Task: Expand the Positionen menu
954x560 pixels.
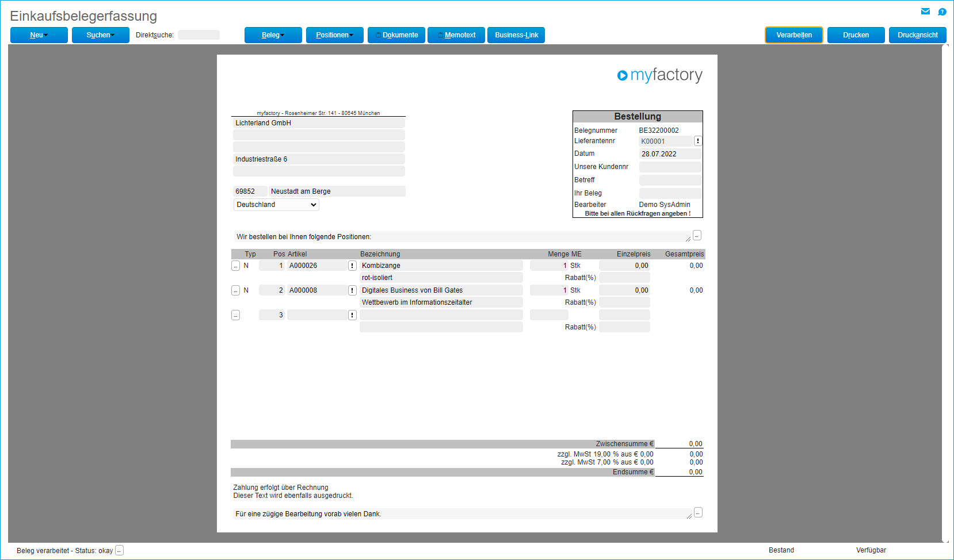Action: pos(335,35)
